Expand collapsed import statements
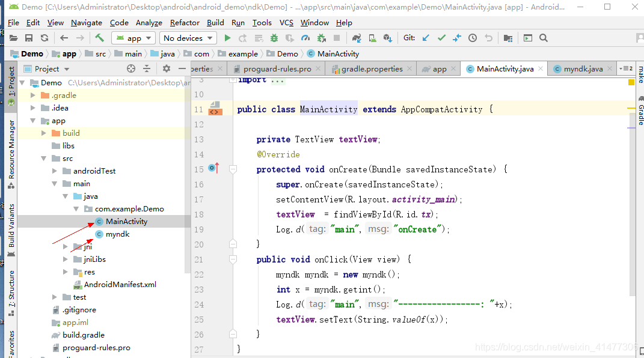The image size is (644, 358). (233, 80)
